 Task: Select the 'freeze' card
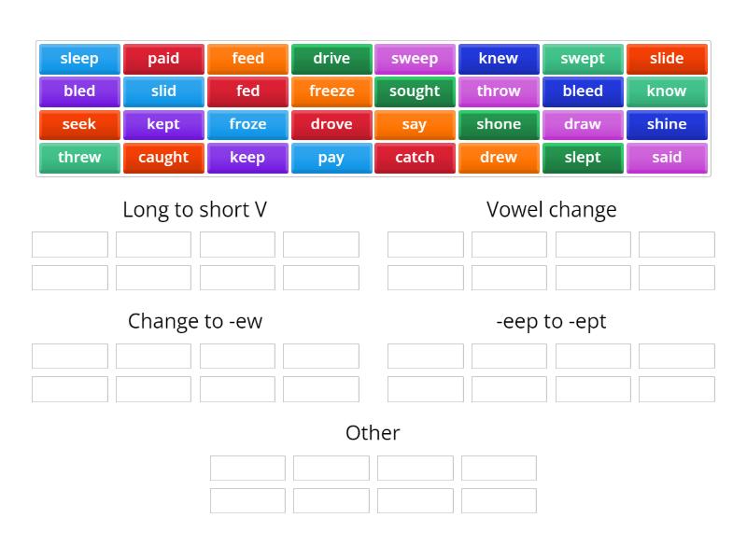(331, 91)
